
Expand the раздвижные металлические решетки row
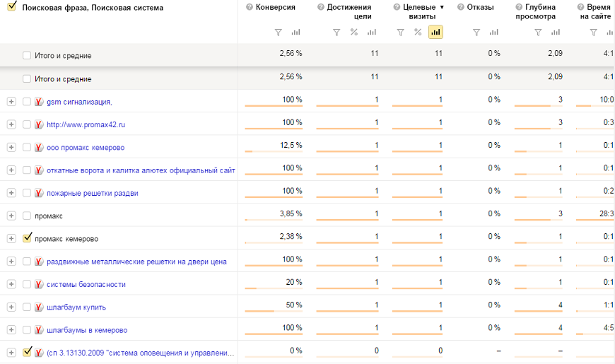point(11,262)
